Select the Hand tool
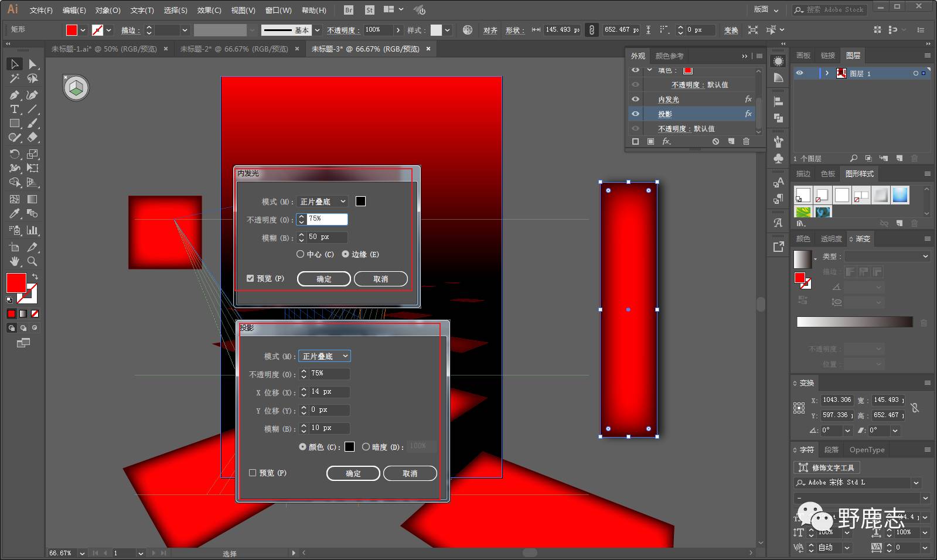This screenshot has width=937, height=560. click(x=14, y=261)
